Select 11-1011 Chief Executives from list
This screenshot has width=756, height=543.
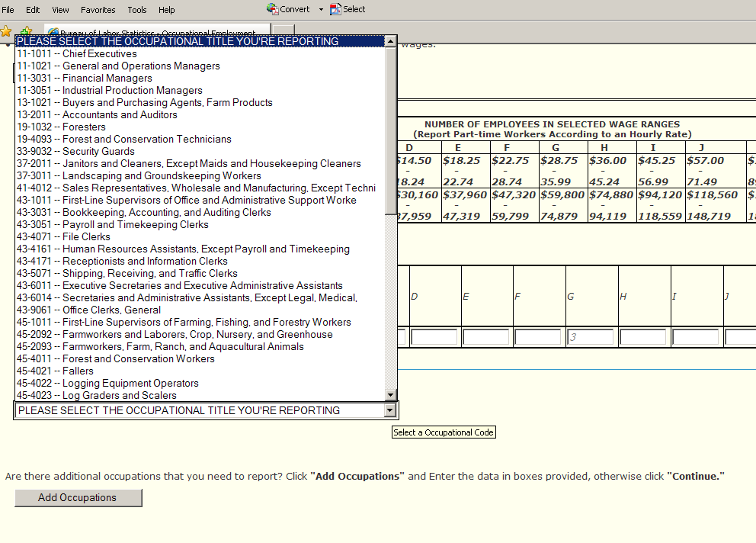[x=76, y=54]
